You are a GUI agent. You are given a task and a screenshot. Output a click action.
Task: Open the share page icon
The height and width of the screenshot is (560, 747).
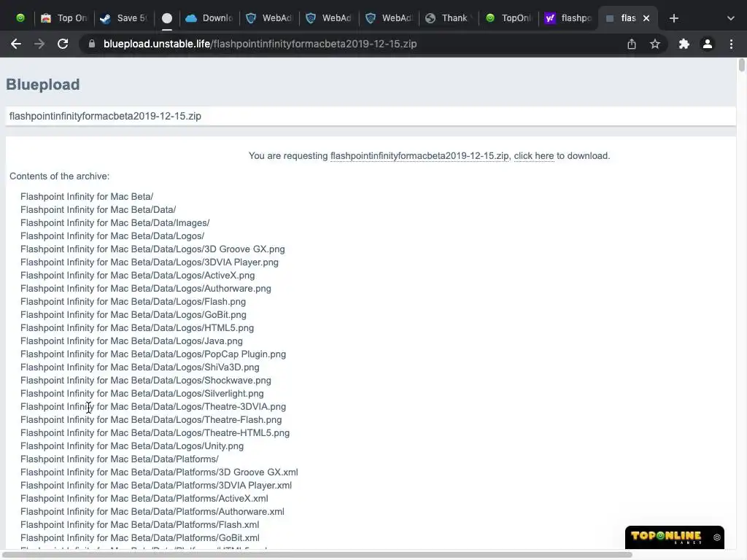[632, 44]
